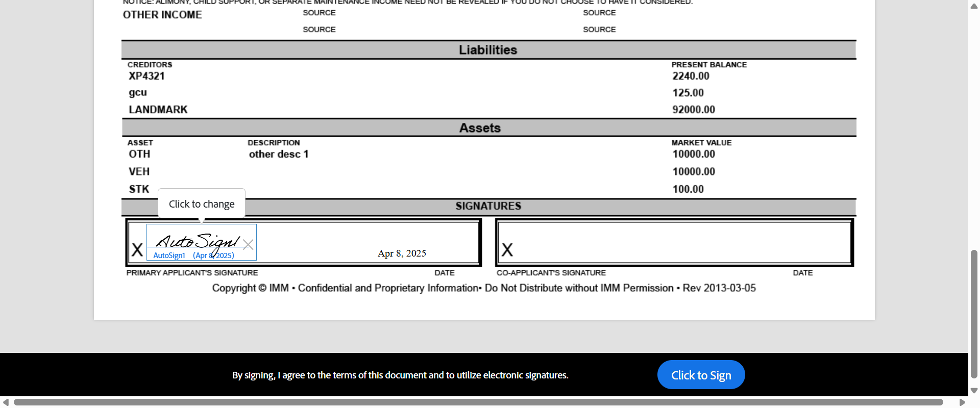This screenshot has height=408, width=980.
Task: Click the VEH row market value 10000.00
Action: click(x=694, y=171)
